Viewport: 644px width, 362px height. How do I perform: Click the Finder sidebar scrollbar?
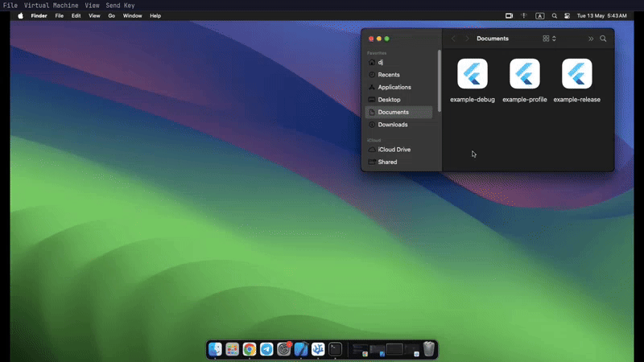(x=440, y=81)
